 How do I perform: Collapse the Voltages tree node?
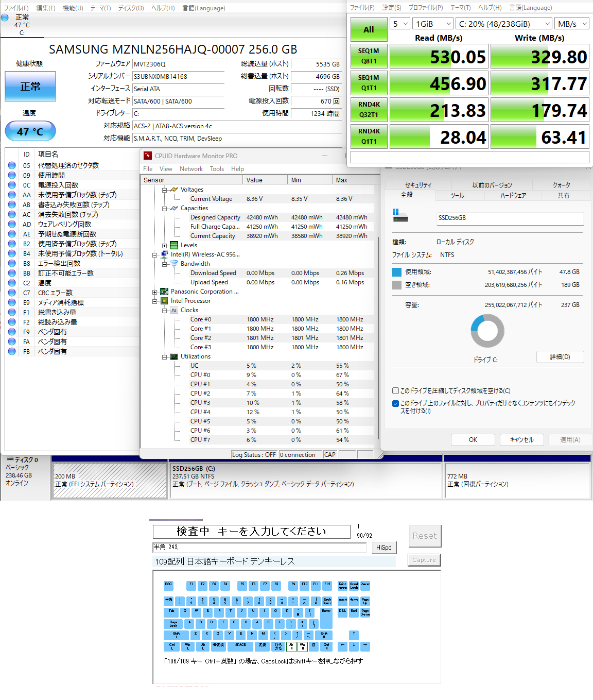[164, 190]
